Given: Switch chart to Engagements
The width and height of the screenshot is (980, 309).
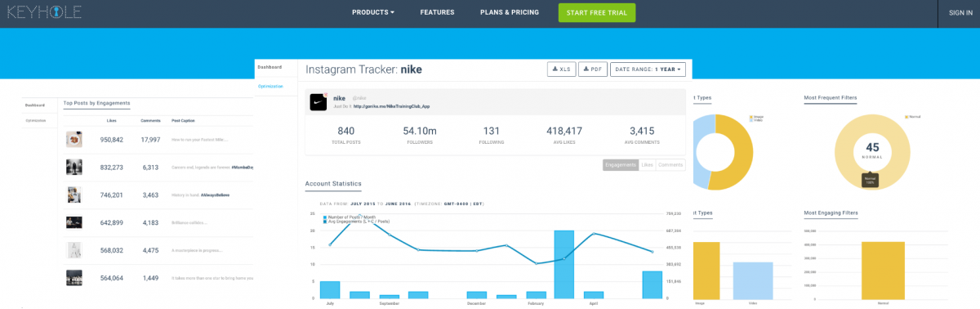Looking at the screenshot, I should point(621,165).
